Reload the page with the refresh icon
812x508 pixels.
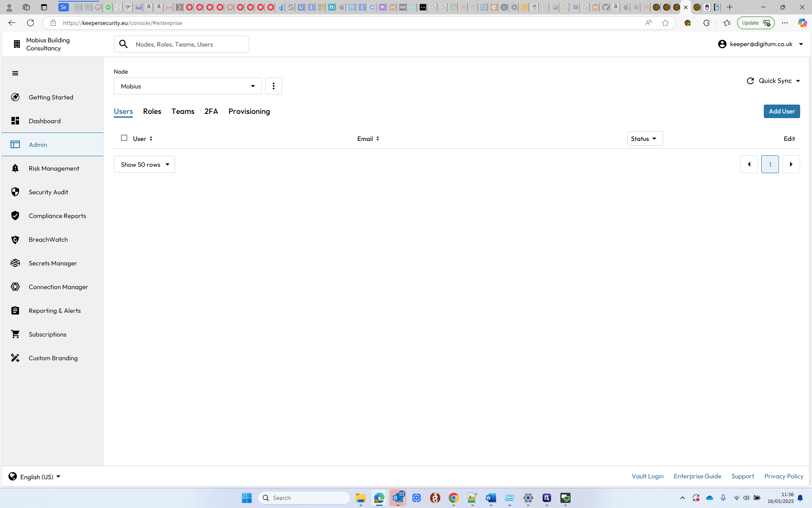coord(30,23)
